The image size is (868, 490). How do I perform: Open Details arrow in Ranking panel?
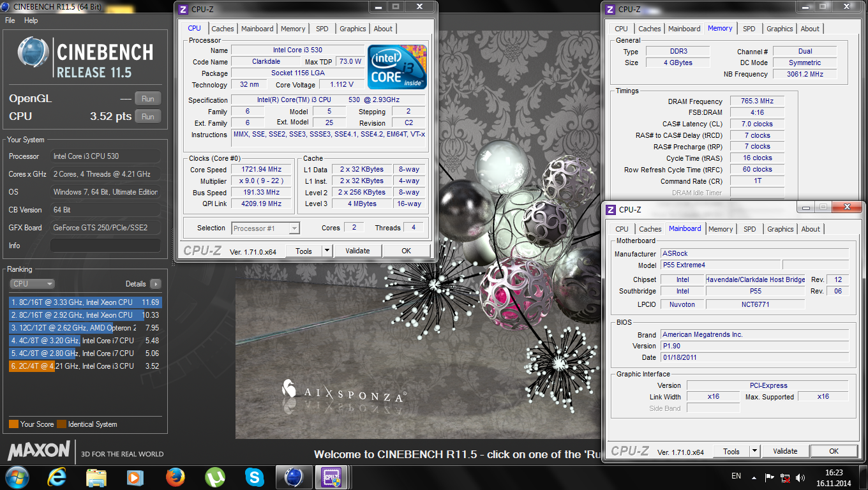pos(155,284)
